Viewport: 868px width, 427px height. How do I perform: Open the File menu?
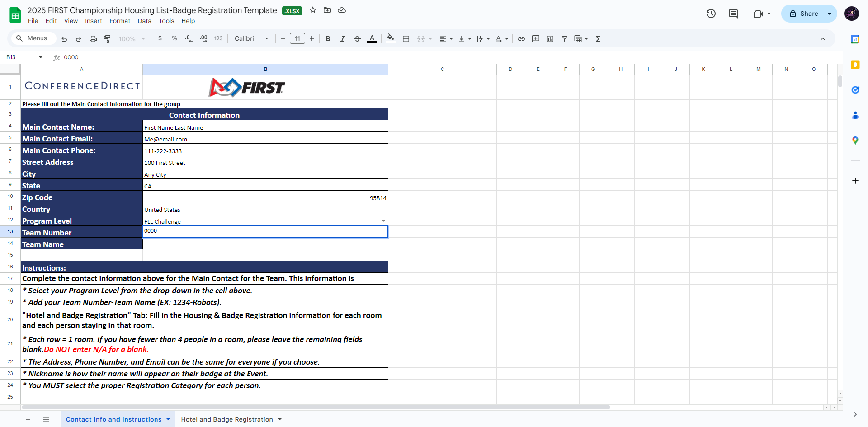click(x=33, y=21)
